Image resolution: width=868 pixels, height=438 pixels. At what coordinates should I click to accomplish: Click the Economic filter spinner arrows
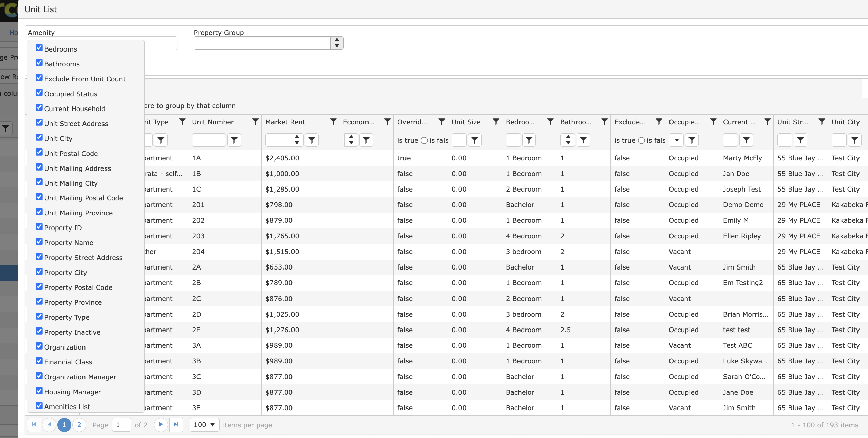[351, 140]
